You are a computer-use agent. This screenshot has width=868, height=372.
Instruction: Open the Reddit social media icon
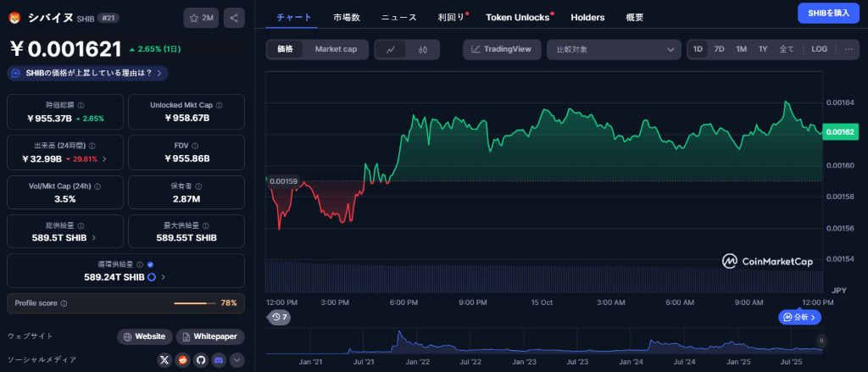(x=183, y=360)
